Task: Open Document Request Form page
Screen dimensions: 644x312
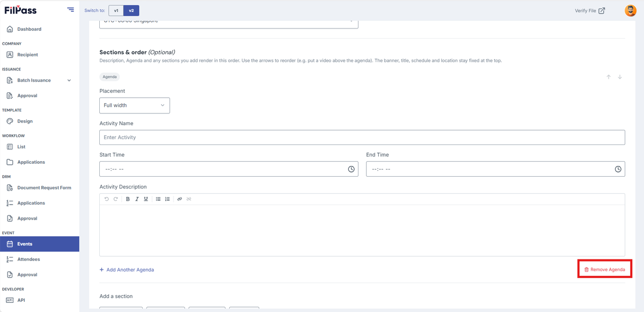Action: (44, 188)
